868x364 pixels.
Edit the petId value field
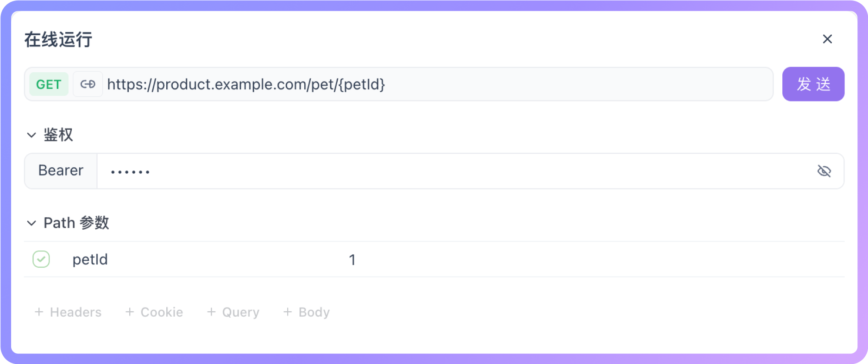coord(595,259)
